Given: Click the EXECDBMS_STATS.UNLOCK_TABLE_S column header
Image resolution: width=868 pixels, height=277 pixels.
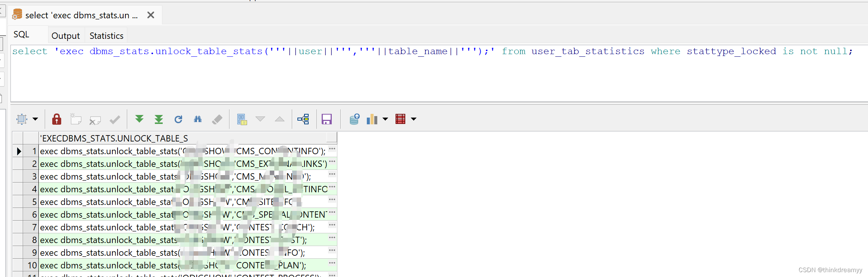Looking at the screenshot, I should point(183,138).
